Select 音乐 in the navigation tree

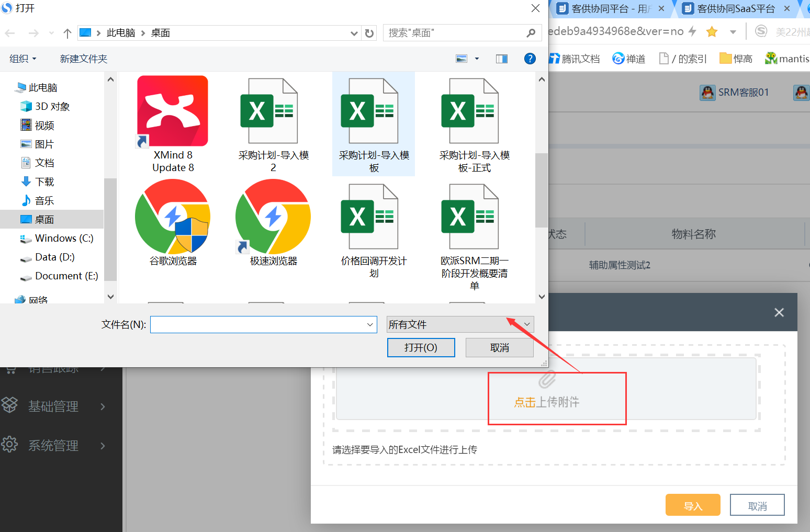(38, 200)
